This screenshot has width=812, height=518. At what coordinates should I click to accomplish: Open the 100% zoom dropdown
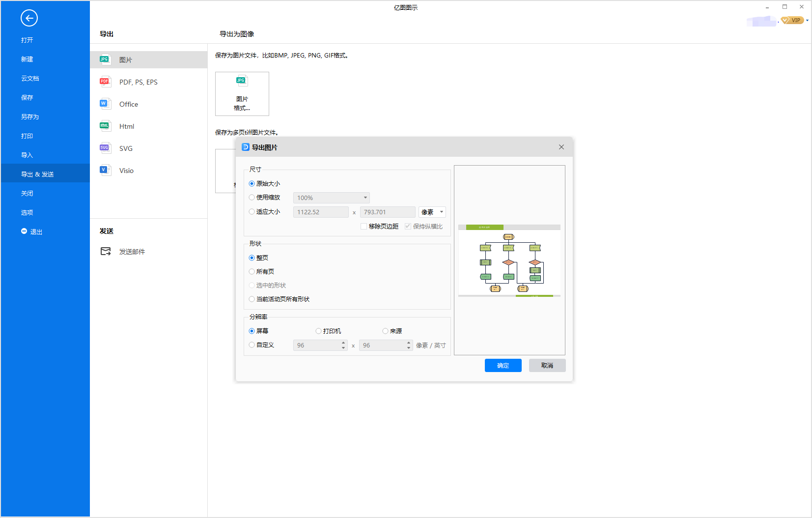[332, 198]
